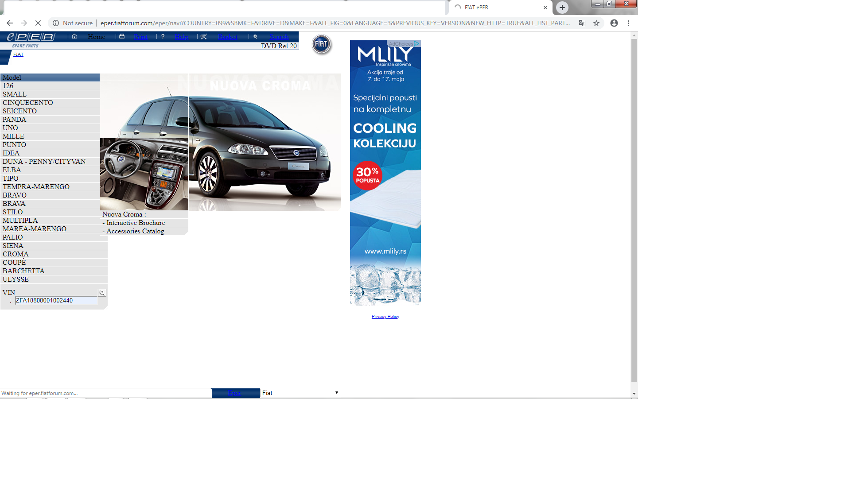Select model CROMA

pyautogui.click(x=54, y=254)
